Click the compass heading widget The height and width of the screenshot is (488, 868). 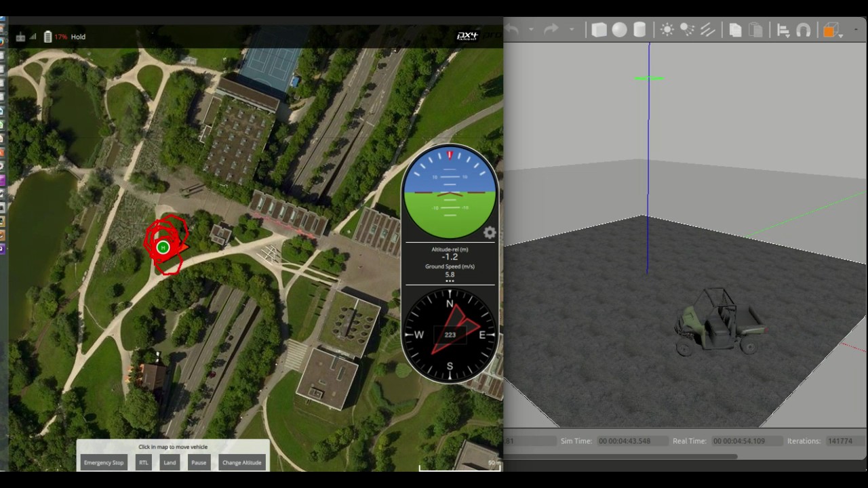click(450, 334)
